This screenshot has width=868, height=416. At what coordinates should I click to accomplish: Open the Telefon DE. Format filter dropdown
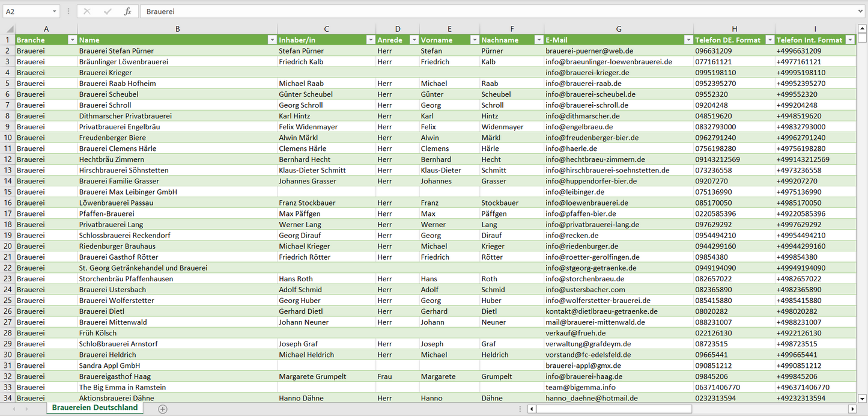click(x=769, y=40)
